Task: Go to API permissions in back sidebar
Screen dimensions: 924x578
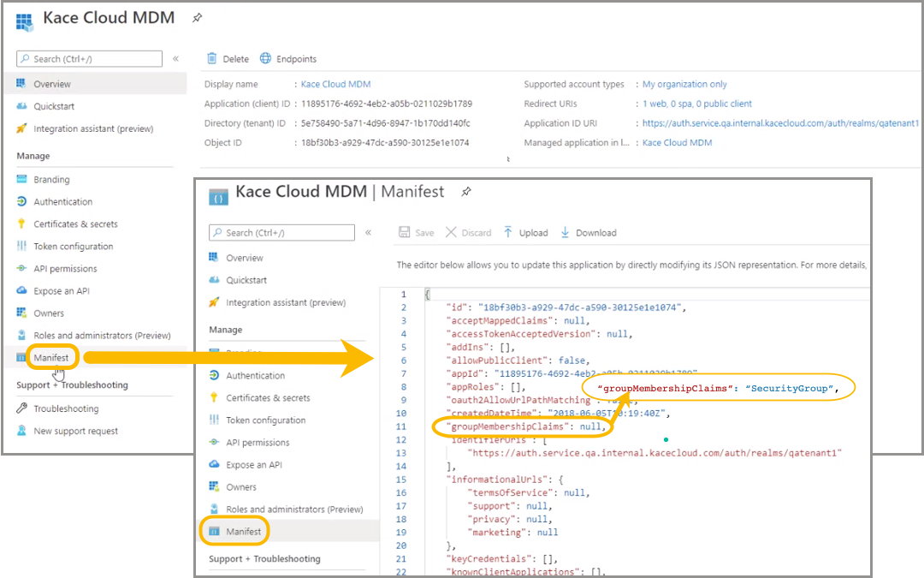Action: [x=65, y=269]
